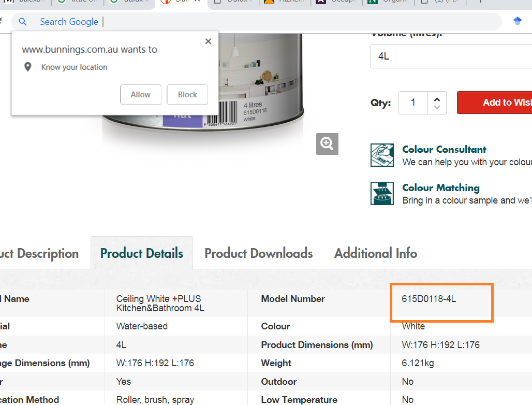Click the Qty input field
This screenshot has height=405, width=532.
pyautogui.click(x=413, y=103)
